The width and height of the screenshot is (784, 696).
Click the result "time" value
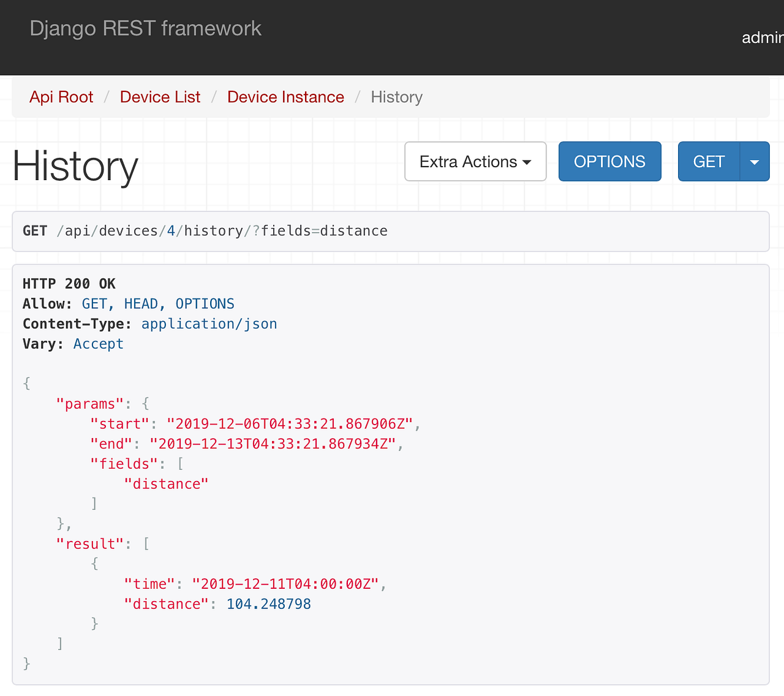tap(285, 584)
